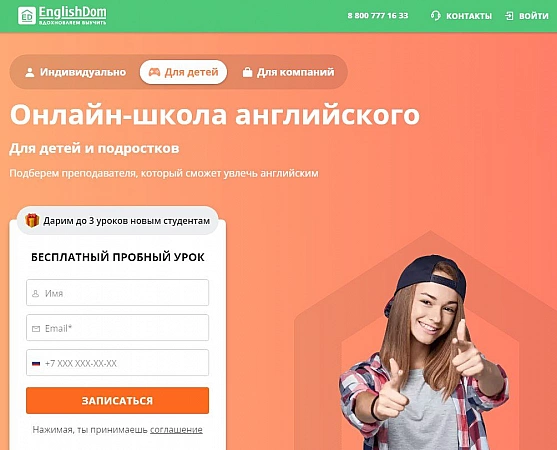Click the Войти login link

[x=534, y=16]
